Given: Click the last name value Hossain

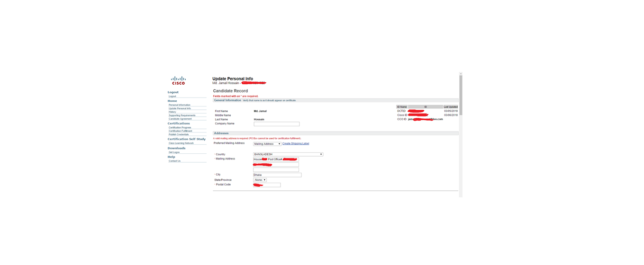Looking at the screenshot, I should coord(259,120).
